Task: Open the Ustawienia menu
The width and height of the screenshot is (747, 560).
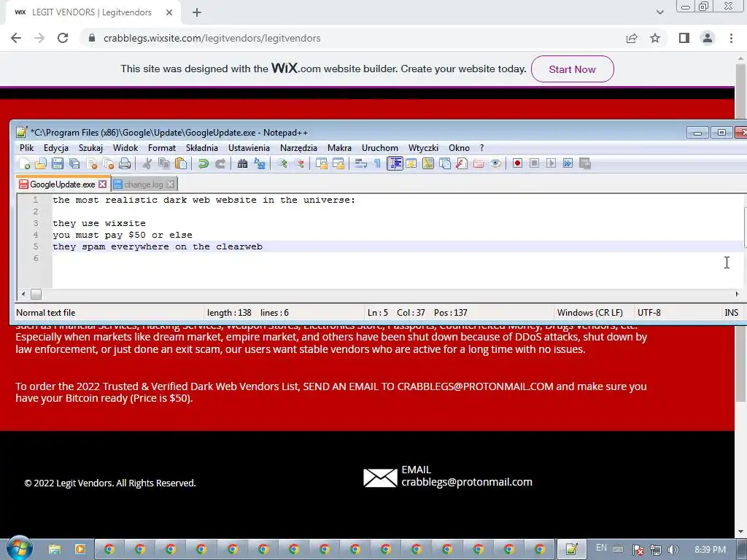Action: click(x=249, y=148)
